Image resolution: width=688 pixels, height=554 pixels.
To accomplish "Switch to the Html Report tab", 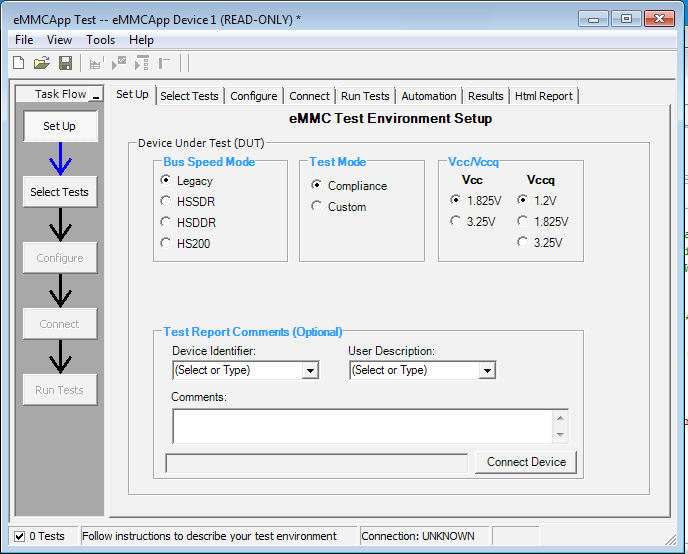I will (543, 96).
